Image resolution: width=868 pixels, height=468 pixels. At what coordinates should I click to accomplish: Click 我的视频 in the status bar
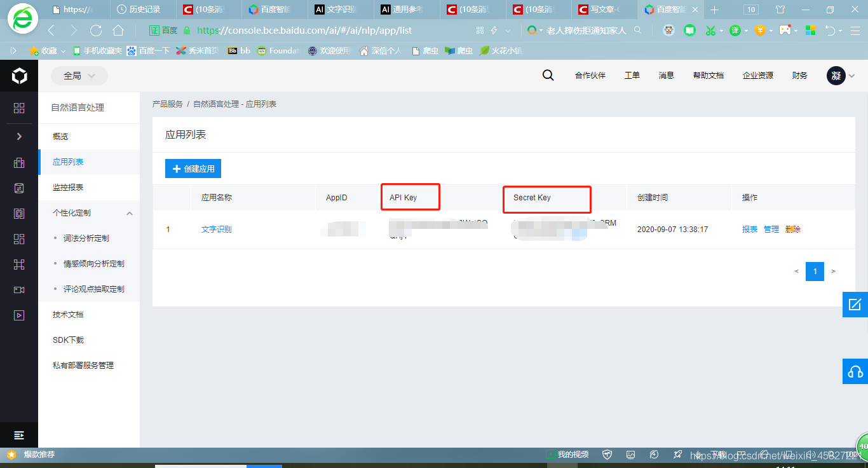(x=567, y=455)
